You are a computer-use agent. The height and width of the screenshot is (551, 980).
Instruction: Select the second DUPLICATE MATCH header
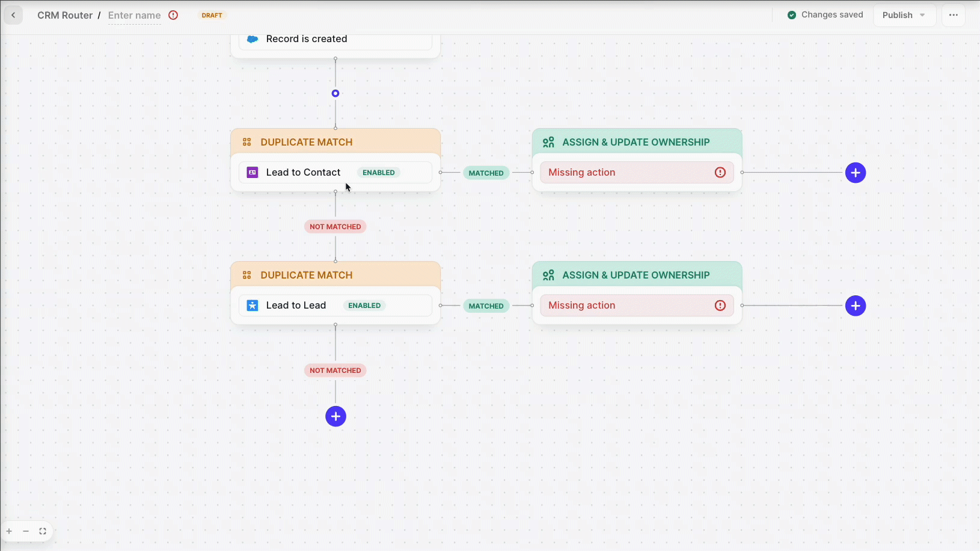pos(335,275)
